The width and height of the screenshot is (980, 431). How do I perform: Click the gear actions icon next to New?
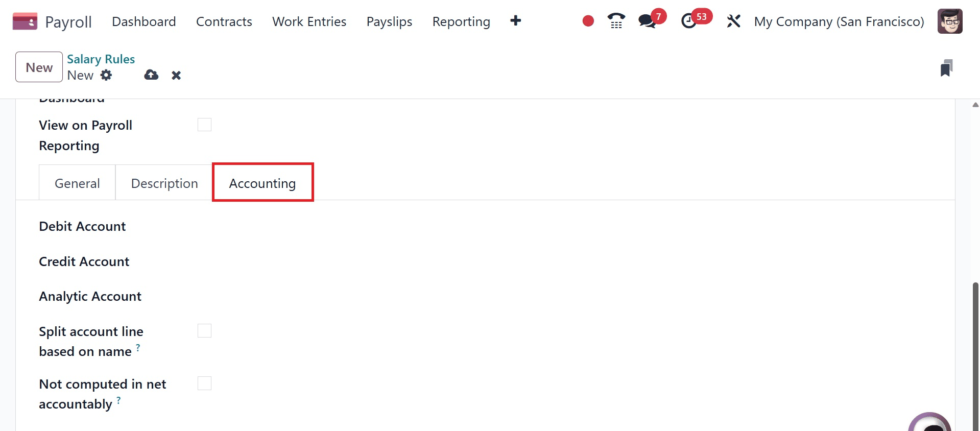coord(106,75)
